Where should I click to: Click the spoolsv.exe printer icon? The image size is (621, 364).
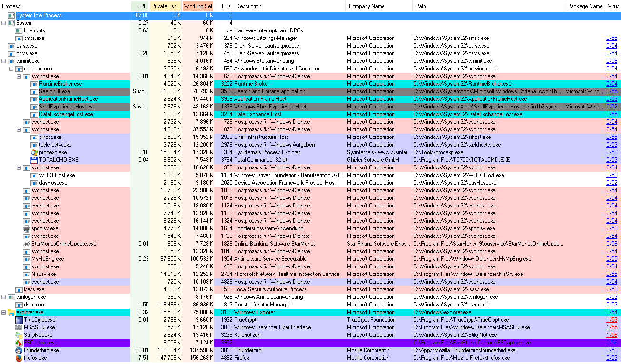[x=27, y=228]
